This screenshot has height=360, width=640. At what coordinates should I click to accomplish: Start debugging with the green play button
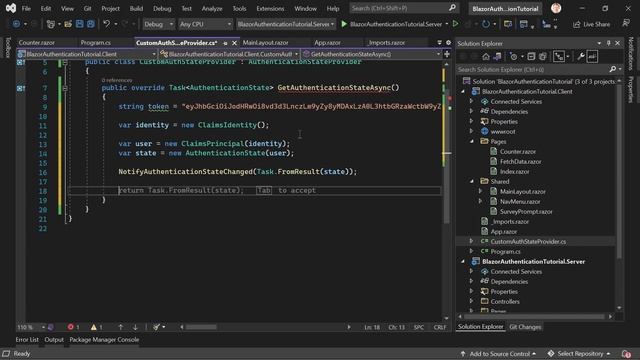pos(344,24)
